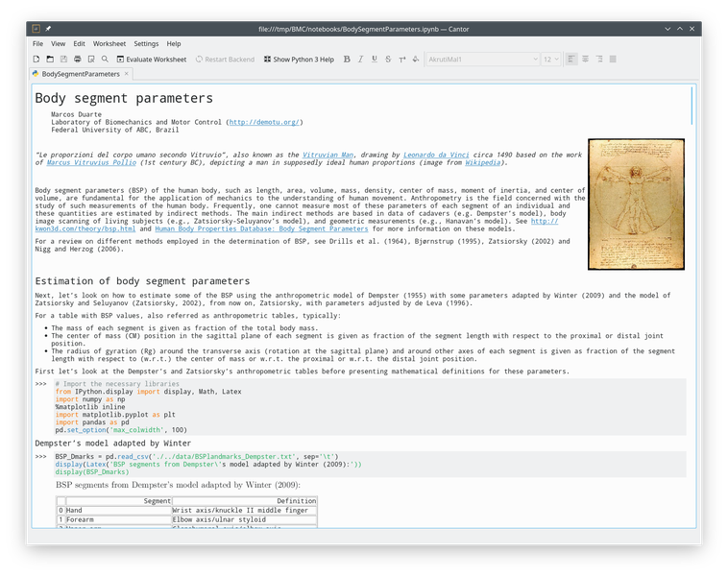728x576 pixels.
Task: Open the Vitruvian Man link
Action: [x=328, y=155]
